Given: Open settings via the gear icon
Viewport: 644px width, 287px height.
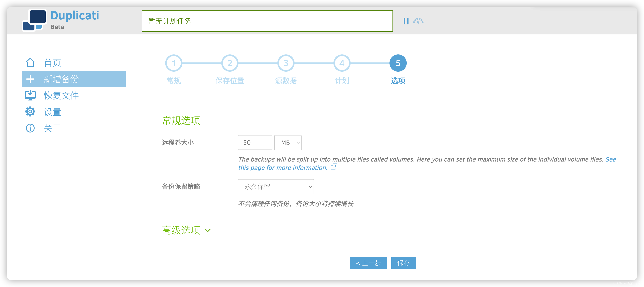Looking at the screenshot, I should (x=30, y=112).
